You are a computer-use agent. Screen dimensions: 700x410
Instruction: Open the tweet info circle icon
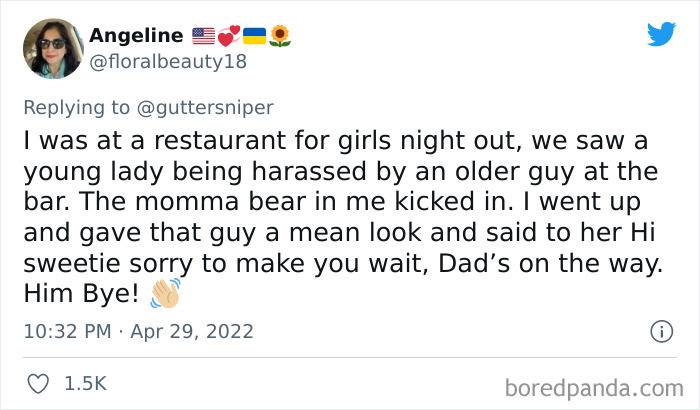(660, 330)
